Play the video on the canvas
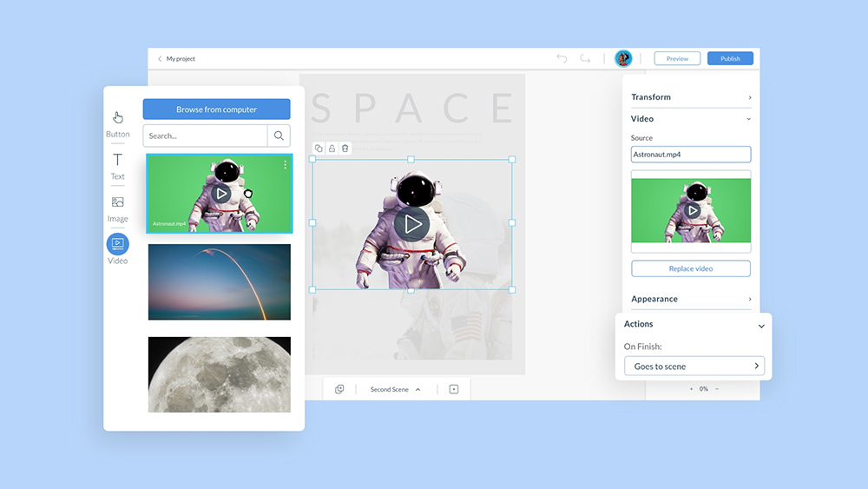The width and height of the screenshot is (868, 489). [x=411, y=224]
